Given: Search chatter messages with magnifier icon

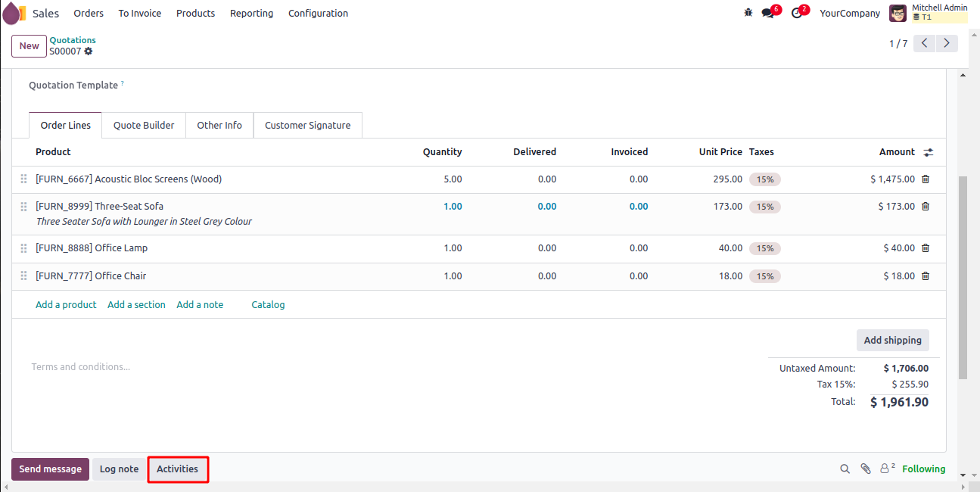Looking at the screenshot, I should tap(845, 469).
